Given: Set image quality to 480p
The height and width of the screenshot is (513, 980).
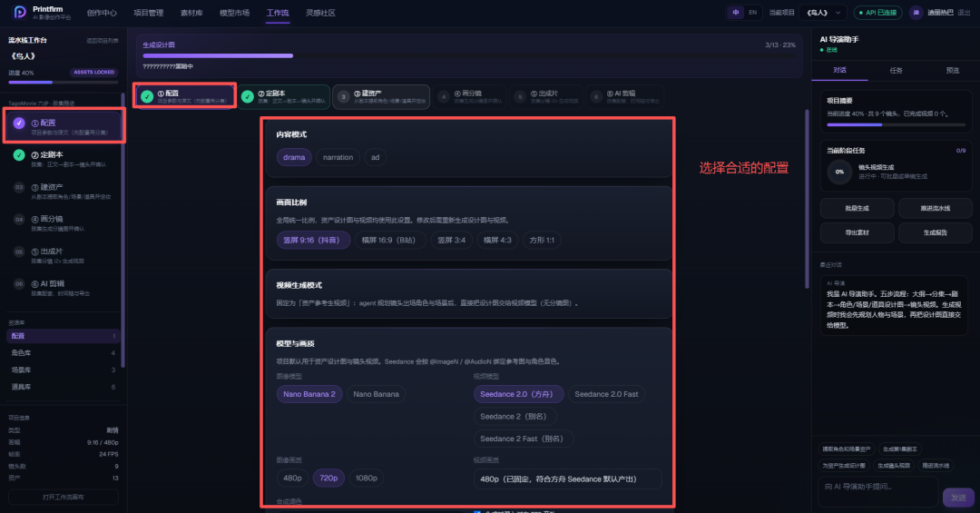Looking at the screenshot, I should click(x=292, y=478).
